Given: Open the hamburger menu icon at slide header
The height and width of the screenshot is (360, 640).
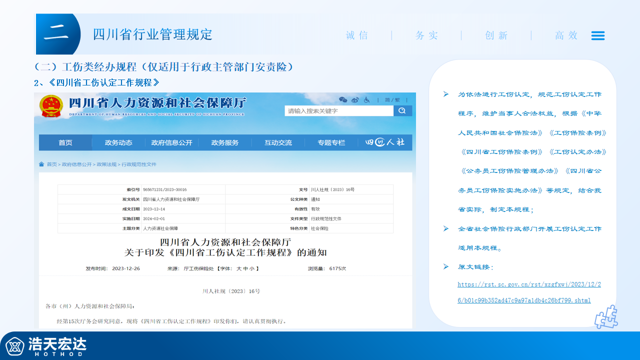Looking at the screenshot, I should [x=598, y=36].
